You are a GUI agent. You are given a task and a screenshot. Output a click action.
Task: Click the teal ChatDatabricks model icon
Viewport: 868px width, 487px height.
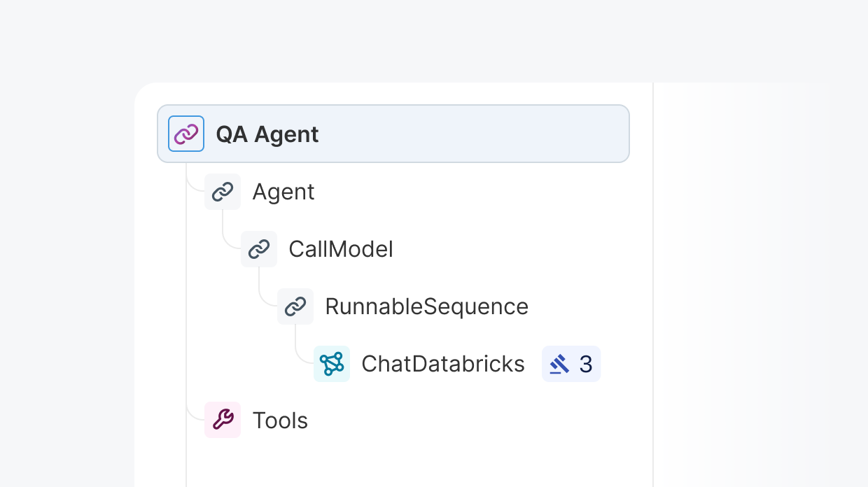[332, 364]
